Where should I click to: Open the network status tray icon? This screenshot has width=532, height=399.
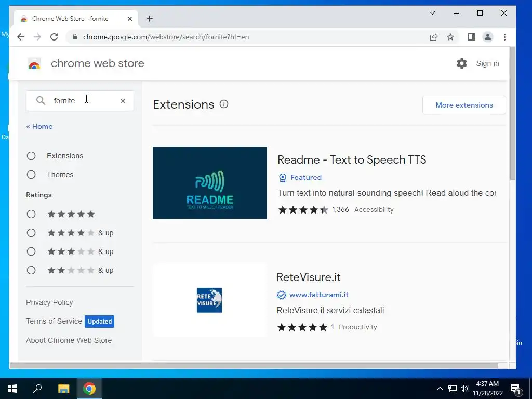[x=453, y=389]
